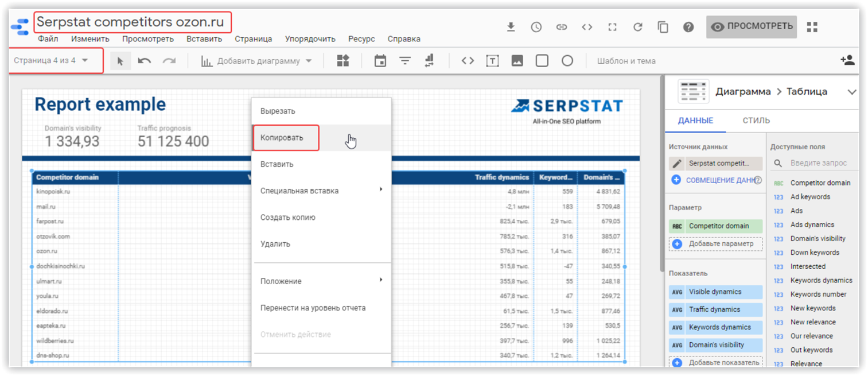Open the Вставить menu in menu bar
The width and height of the screenshot is (868, 376).
click(x=204, y=39)
